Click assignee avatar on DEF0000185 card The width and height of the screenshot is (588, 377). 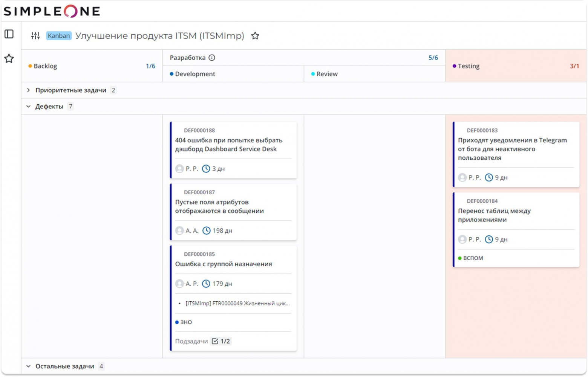pos(179,284)
